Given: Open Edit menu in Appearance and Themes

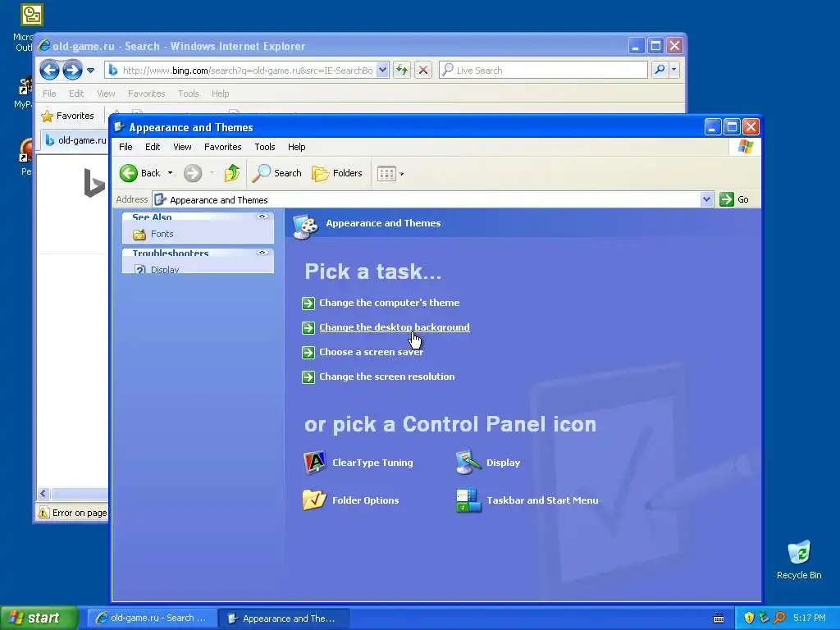Looking at the screenshot, I should tap(153, 147).
